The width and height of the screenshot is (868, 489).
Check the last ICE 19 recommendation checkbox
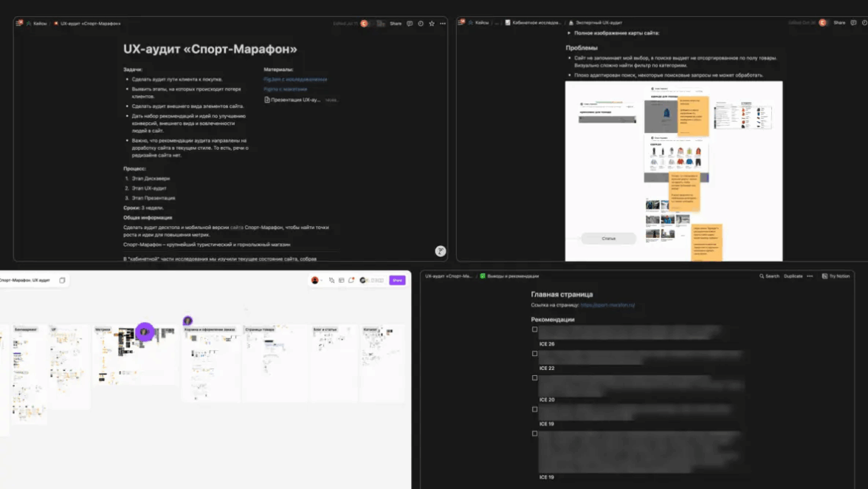point(534,434)
